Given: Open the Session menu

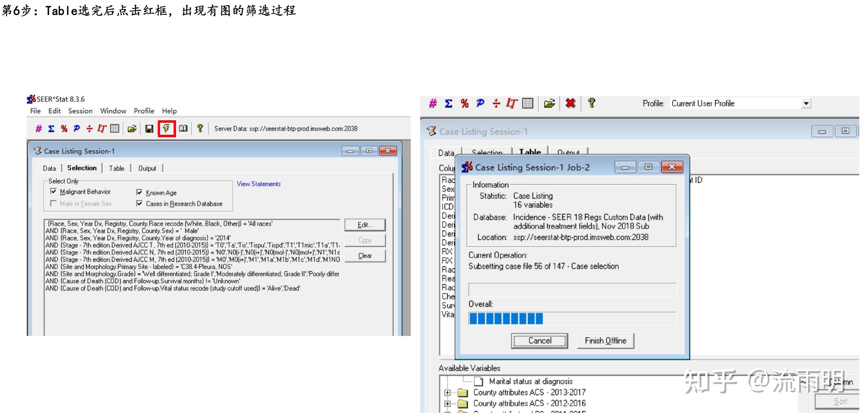Looking at the screenshot, I should point(80,111).
